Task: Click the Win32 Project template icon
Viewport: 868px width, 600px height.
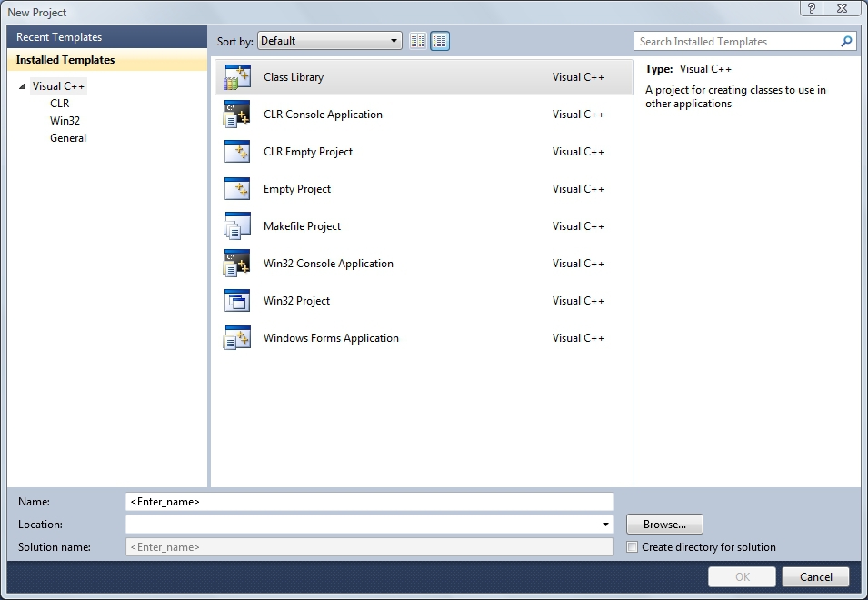Action: point(237,302)
